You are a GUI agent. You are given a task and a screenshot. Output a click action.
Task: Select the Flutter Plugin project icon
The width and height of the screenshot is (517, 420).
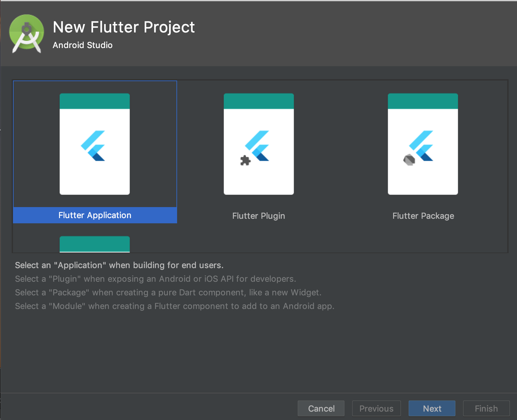pos(259,144)
